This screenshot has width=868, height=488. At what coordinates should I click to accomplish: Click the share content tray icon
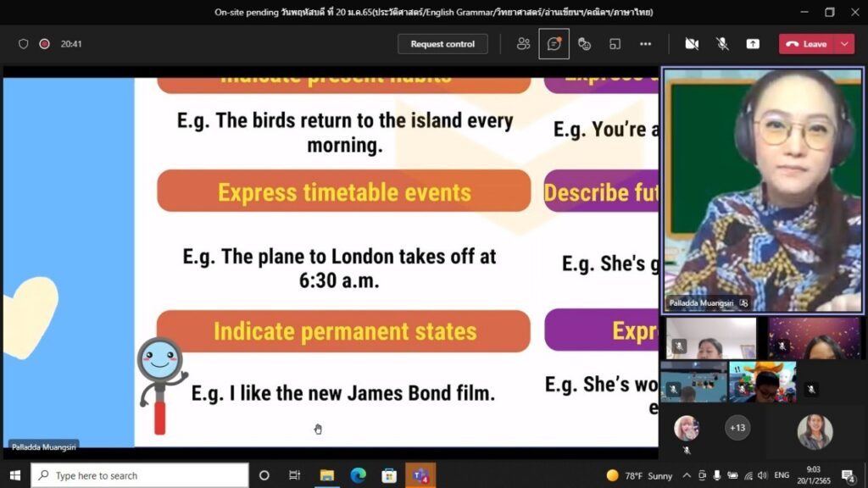tap(753, 44)
